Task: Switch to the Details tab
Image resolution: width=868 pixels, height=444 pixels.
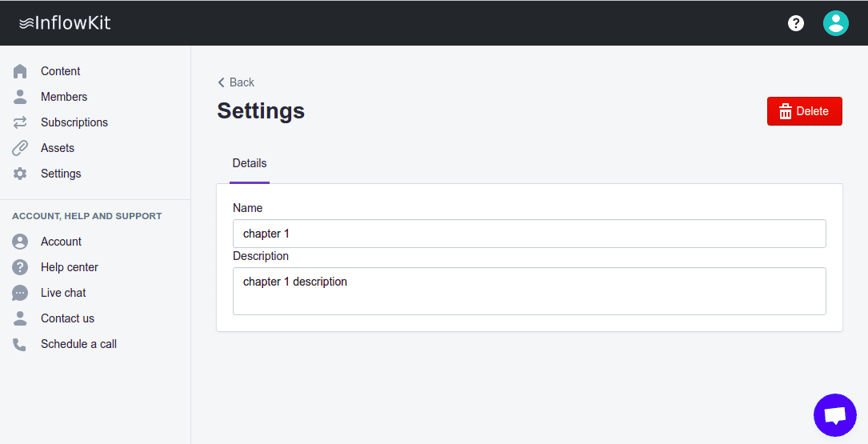Action: click(x=250, y=163)
